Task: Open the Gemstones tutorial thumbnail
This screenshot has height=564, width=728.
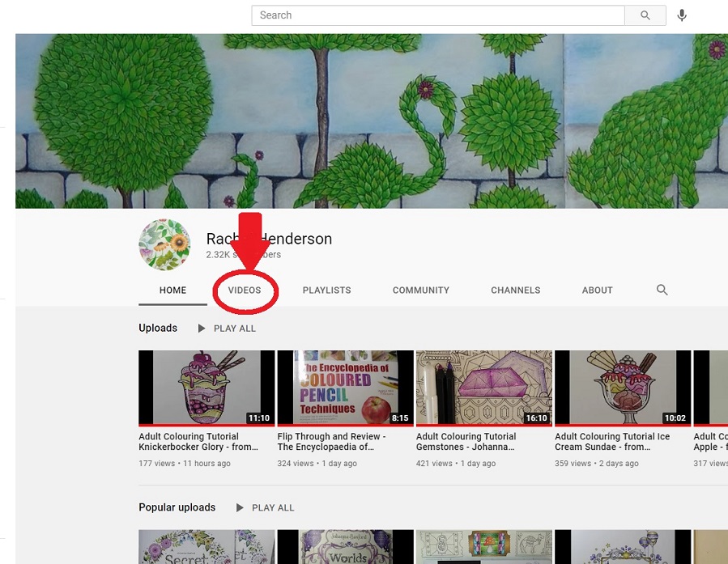Action: (483, 388)
